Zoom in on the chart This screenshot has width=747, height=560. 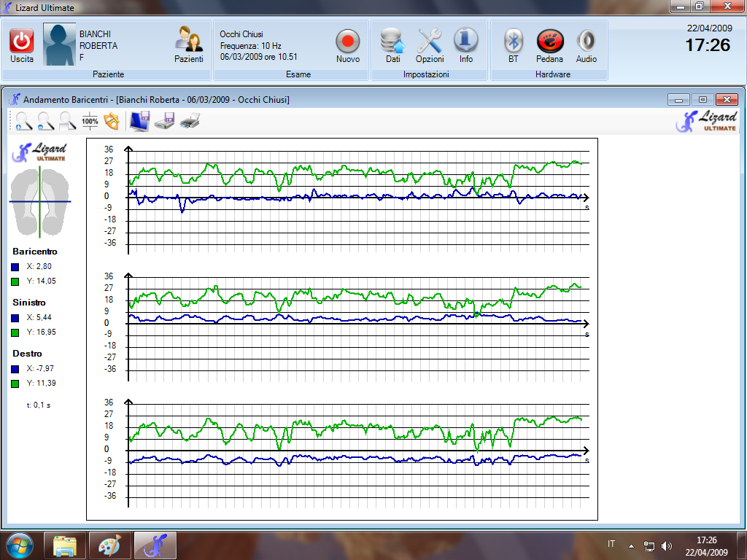coord(23,121)
